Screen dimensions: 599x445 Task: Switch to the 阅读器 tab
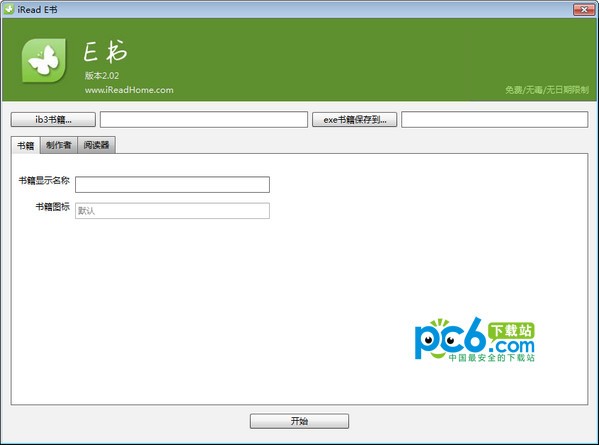click(96, 145)
